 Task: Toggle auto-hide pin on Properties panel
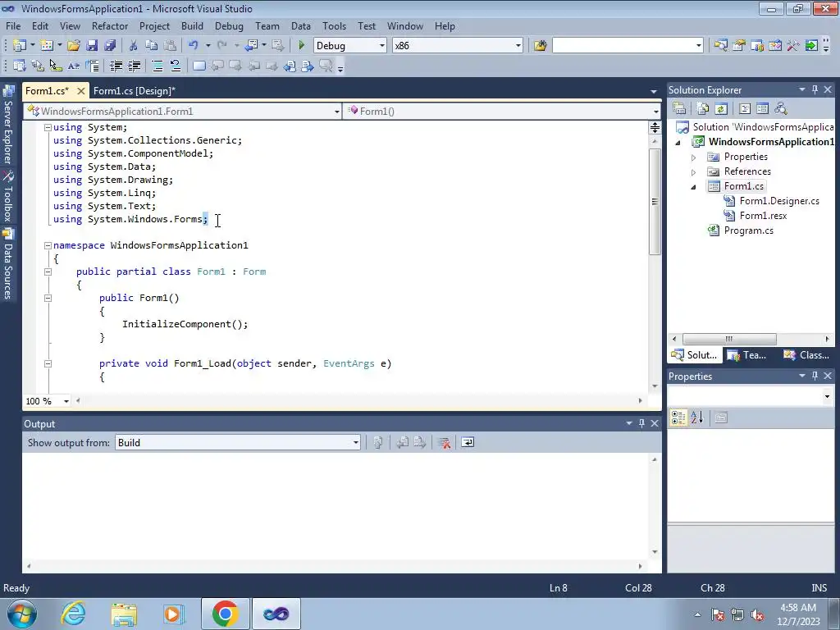(815, 376)
